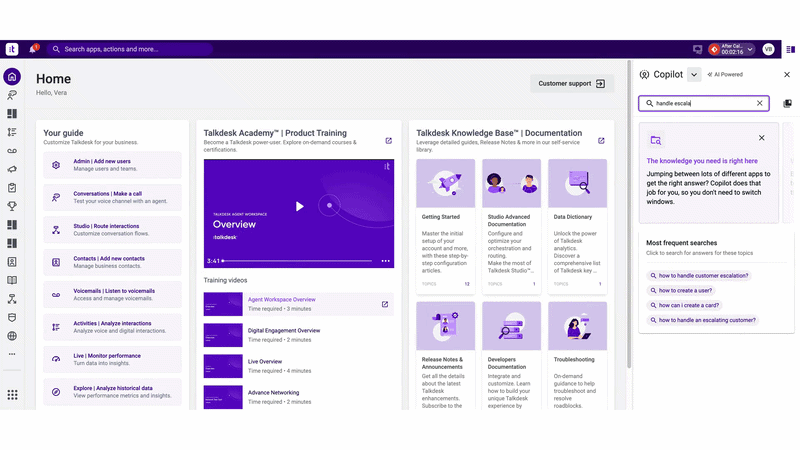Click the Search apps, actions field
This screenshot has width=800, height=450.
point(131,49)
